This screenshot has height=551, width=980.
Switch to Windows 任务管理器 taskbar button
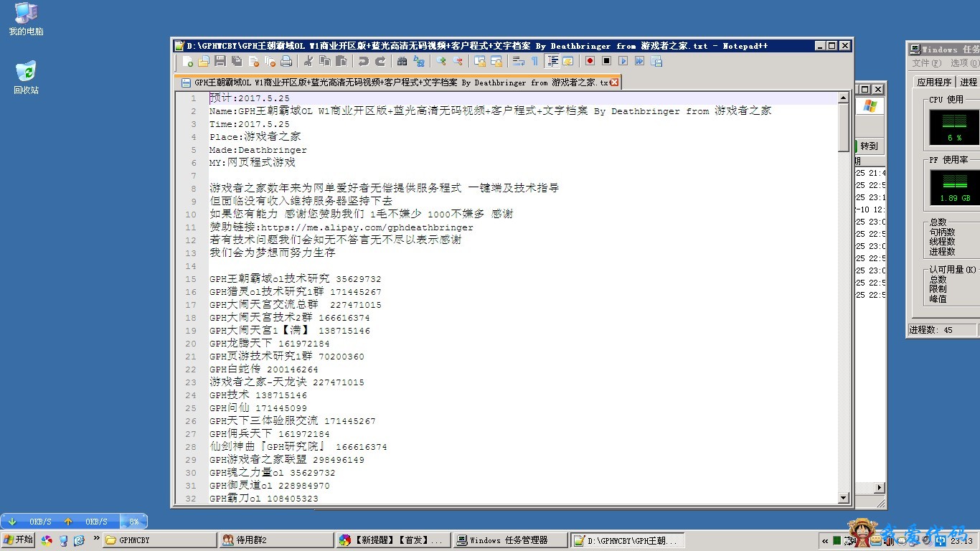pyautogui.click(x=511, y=540)
